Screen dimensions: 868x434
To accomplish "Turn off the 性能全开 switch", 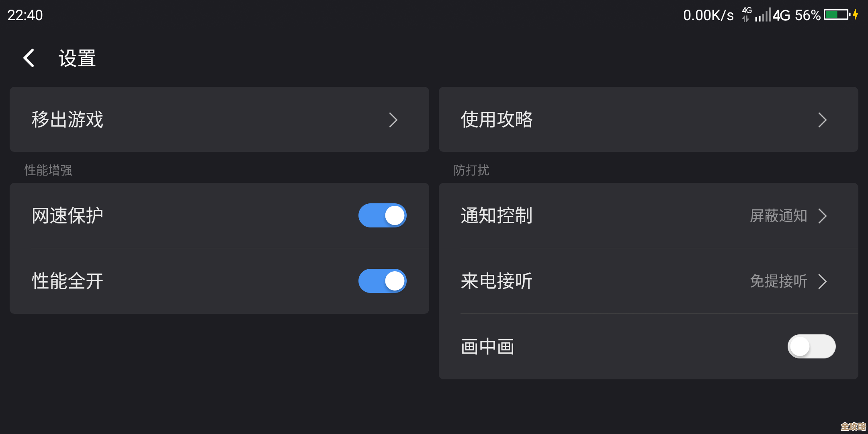I will pyautogui.click(x=382, y=281).
